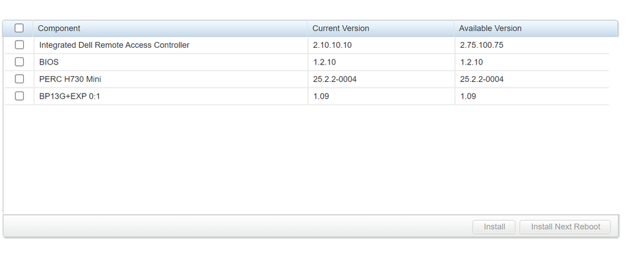Tick the BP13G+EXP 0:1 checkbox
The width and height of the screenshot is (644, 260).
pyautogui.click(x=19, y=95)
